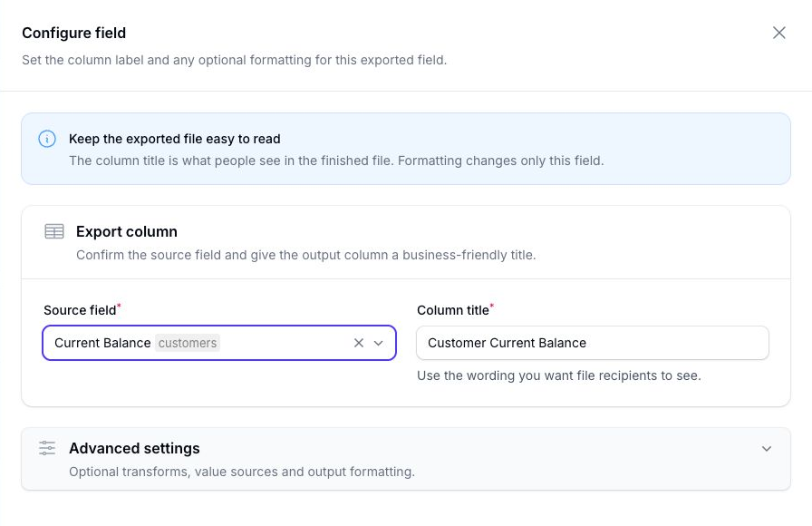
Task: Click the Keep the exported file easy to read heading
Action: [175, 139]
